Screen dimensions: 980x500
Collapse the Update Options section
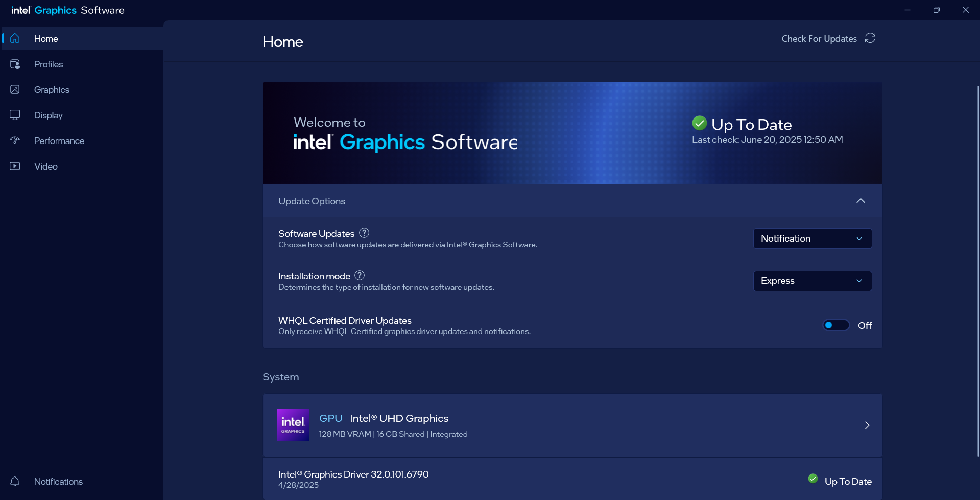(861, 201)
